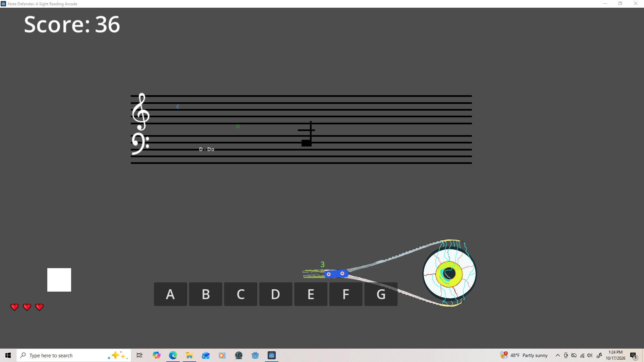Switch to the active Note Defender taskbar icon
Screen dimensions: 644x362
click(272, 355)
